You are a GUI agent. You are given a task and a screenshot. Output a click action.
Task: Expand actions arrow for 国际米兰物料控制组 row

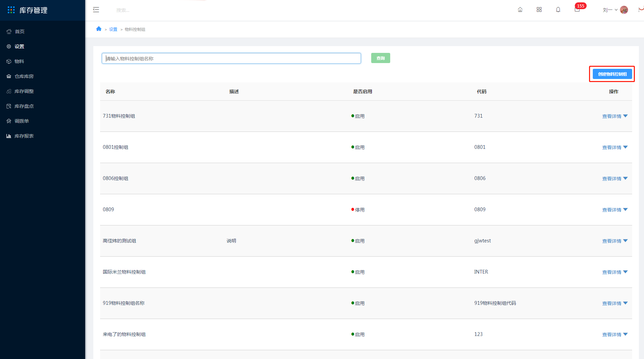click(625, 272)
